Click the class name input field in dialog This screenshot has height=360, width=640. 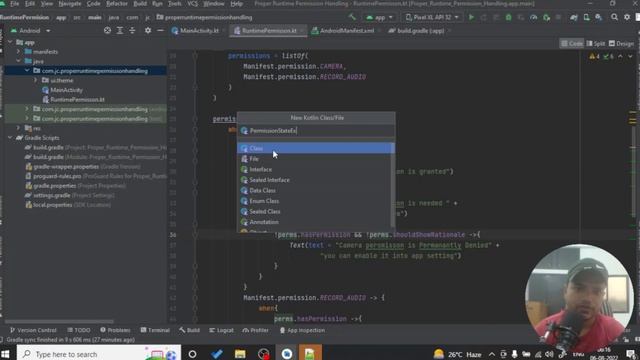(x=316, y=131)
